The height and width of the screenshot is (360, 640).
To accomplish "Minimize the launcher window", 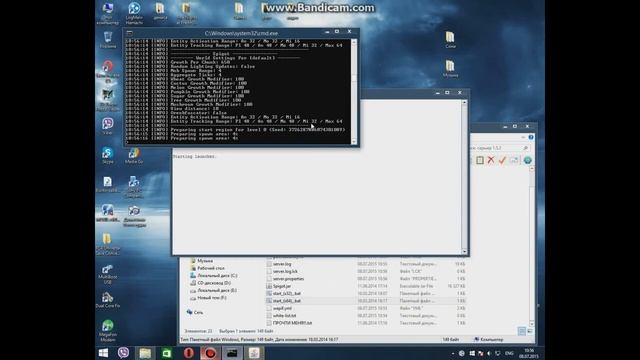I will 438,93.
